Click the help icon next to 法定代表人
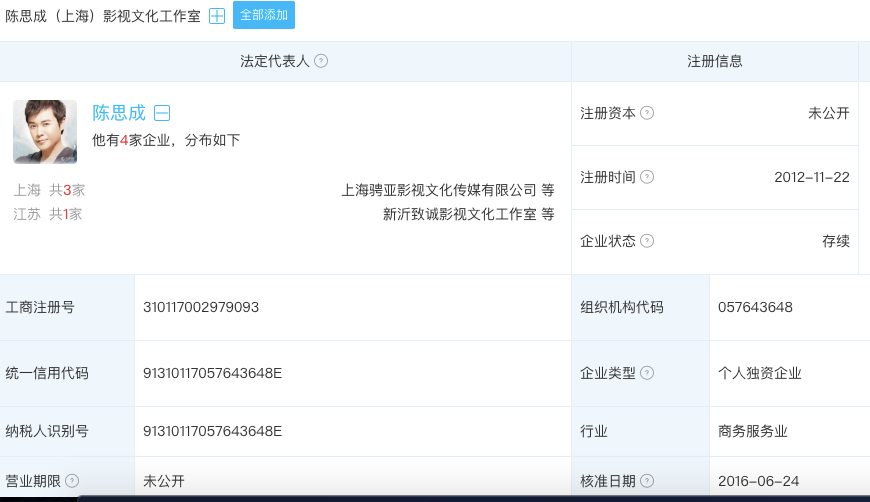870x502 pixels. (321, 61)
